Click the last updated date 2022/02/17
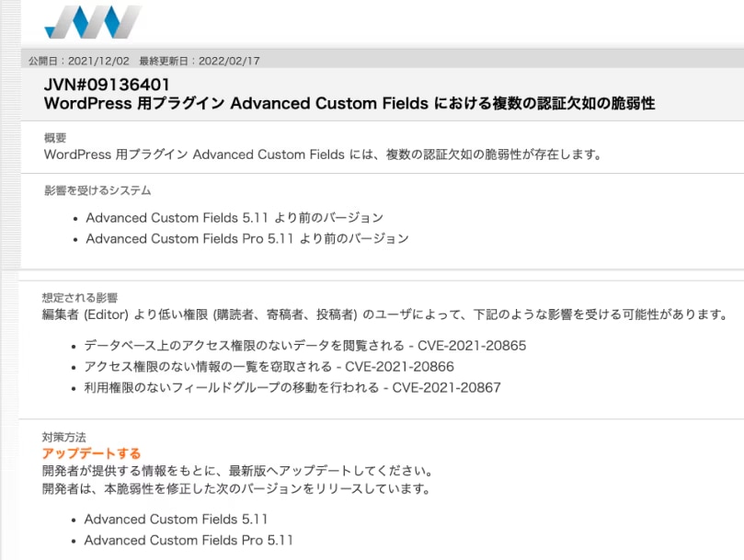This screenshot has width=744, height=560. click(229, 61)
